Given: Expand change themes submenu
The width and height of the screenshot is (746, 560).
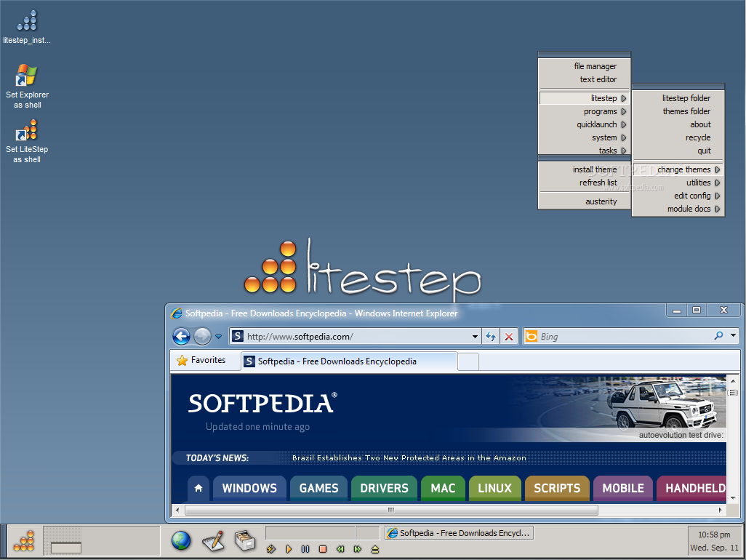Looking at the screenshot, I should (678, 169).
